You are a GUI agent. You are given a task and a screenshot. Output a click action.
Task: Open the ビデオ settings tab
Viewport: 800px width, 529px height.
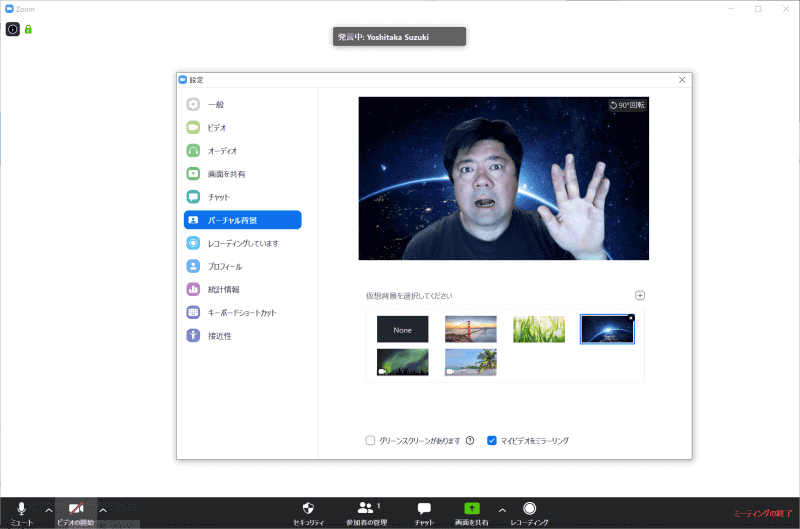(242, 128)
